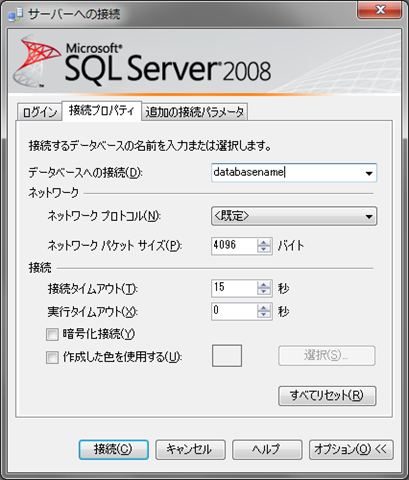The width and height of the screenshot is (409, 480).
Task: Click the 接続タイムアウト value field
Action: pyautogui.click(x=234, y=288)
